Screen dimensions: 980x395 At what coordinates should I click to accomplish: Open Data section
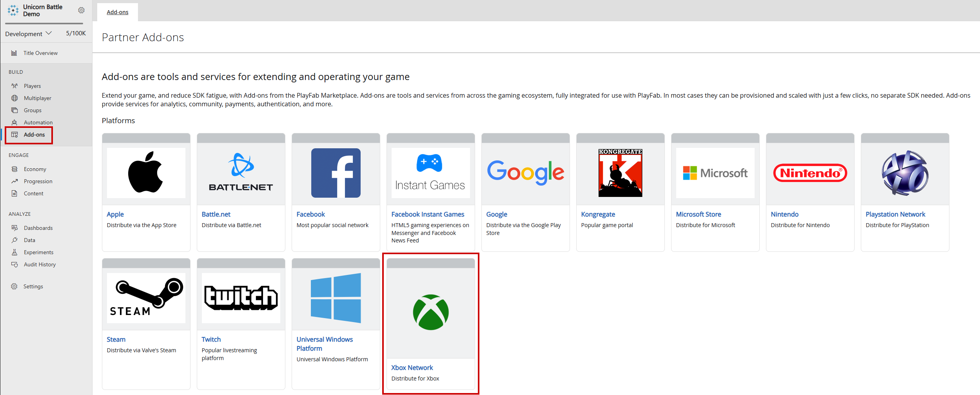coord(29,240)
